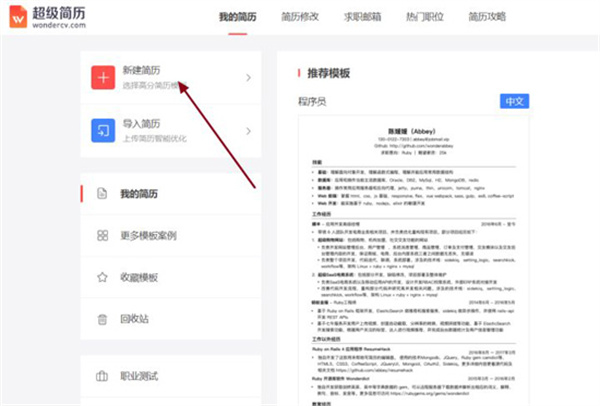
Task: Click the grid icon beside 更多模板案例
Action: pos(102,235)
